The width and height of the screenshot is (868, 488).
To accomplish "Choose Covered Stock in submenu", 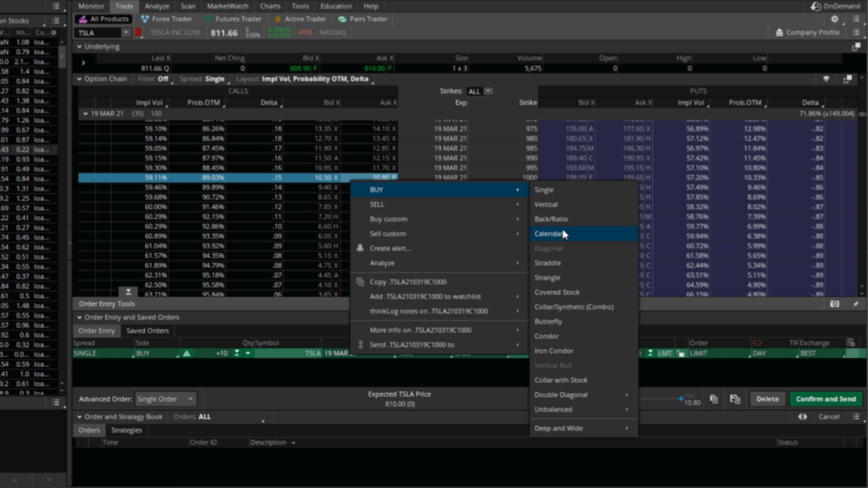I will point(583,292).
